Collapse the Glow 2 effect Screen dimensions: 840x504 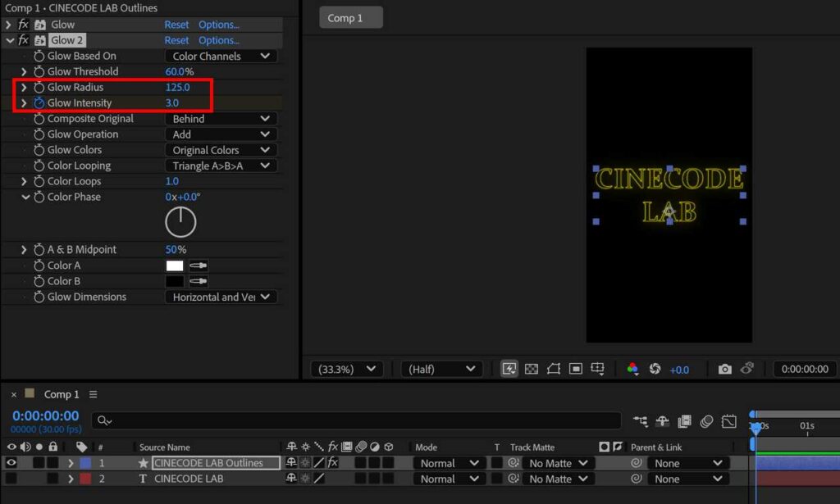(10, 40)
